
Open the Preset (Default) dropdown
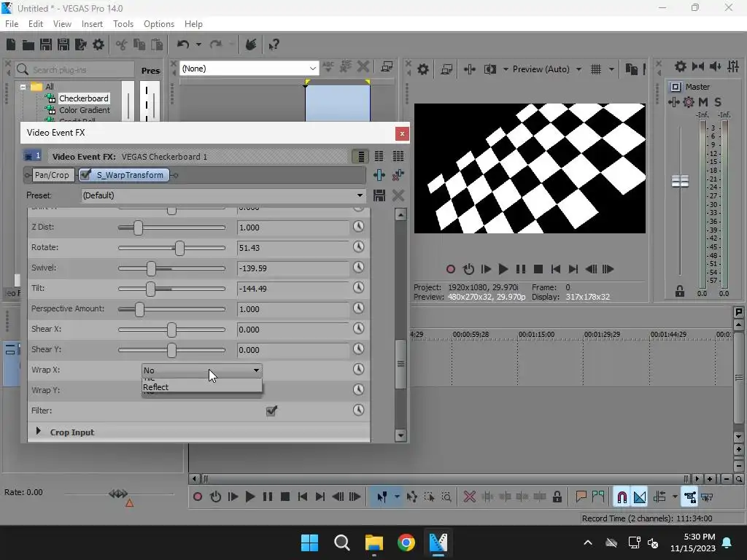[x=223, y=195]
